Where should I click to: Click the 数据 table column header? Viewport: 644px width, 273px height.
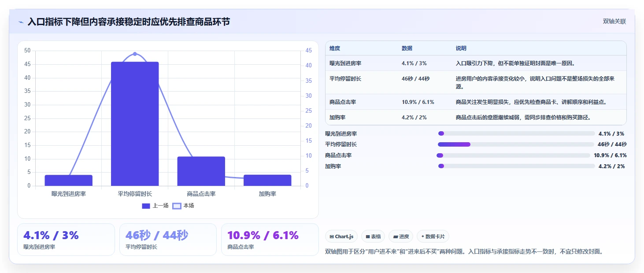pyautogui.click(x=407, y=48)
